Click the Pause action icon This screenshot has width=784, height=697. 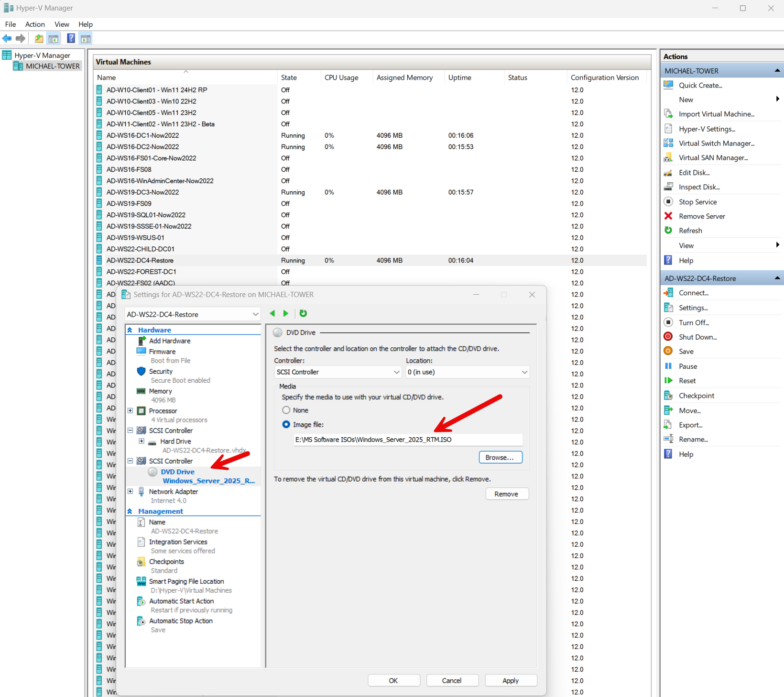(668, 366)
